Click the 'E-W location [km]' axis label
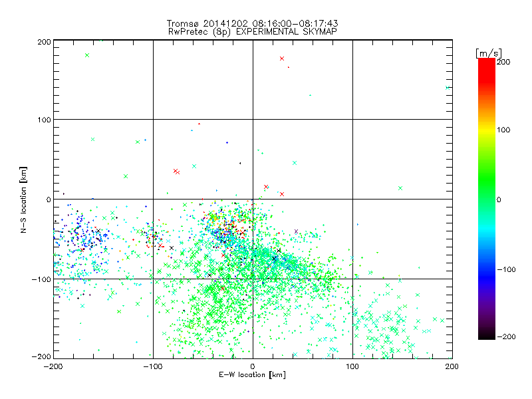Viewport: 532px width, 399px height. pyautogui.click(x=252, y=375)
